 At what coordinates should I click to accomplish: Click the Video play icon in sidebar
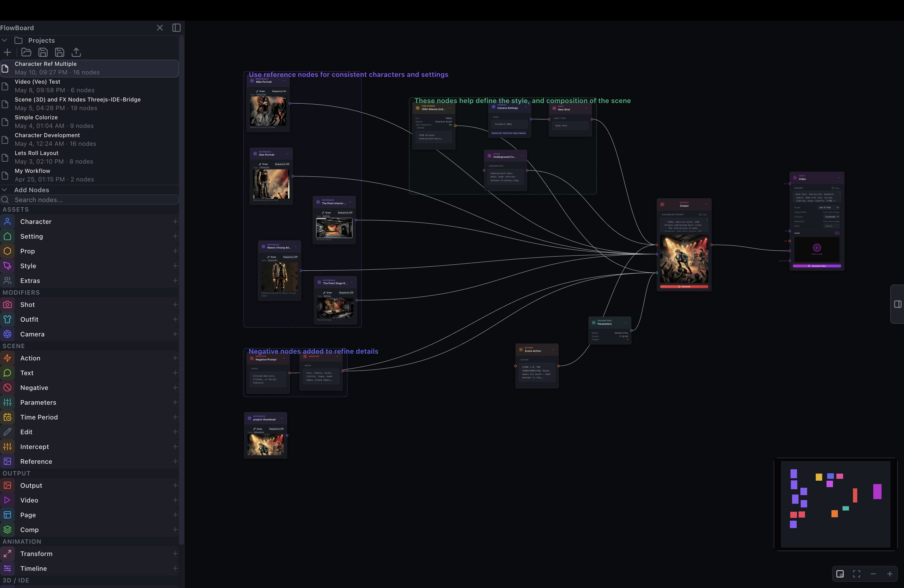8,500
